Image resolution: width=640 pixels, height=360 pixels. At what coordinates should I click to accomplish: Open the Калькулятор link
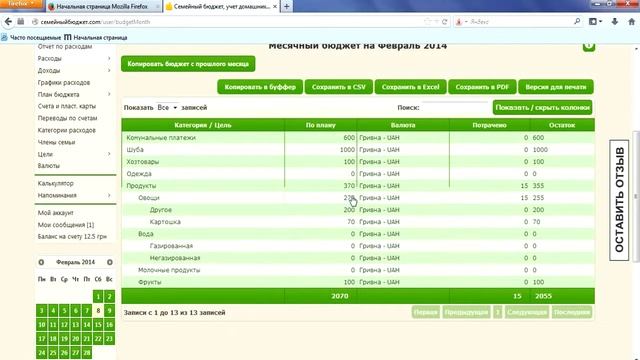point(56,183)
